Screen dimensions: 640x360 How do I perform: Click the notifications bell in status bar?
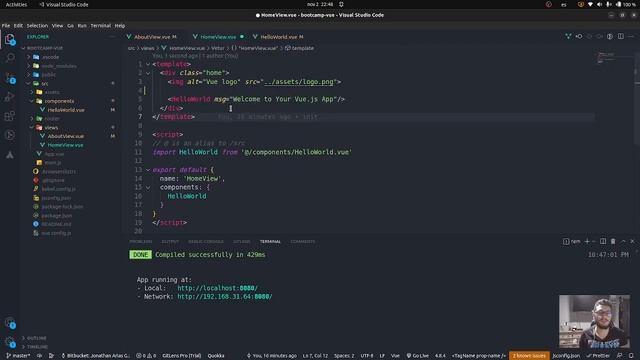pos(631,356)
